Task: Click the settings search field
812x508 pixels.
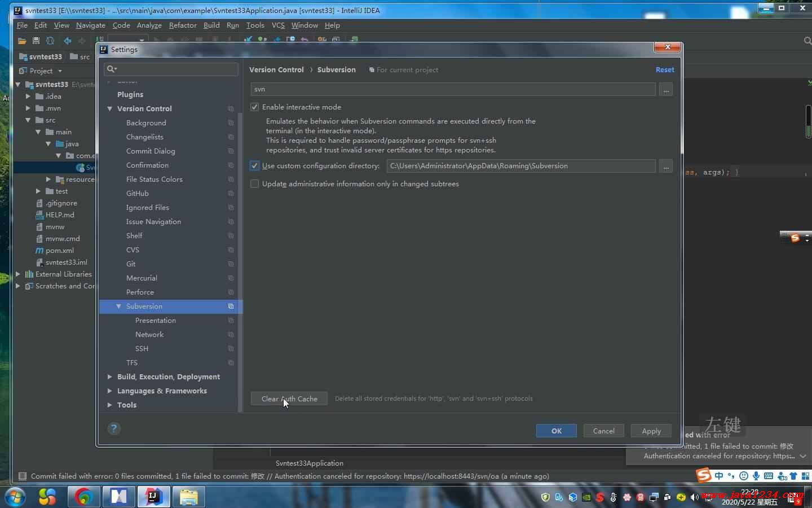Action: click(171, 69)
